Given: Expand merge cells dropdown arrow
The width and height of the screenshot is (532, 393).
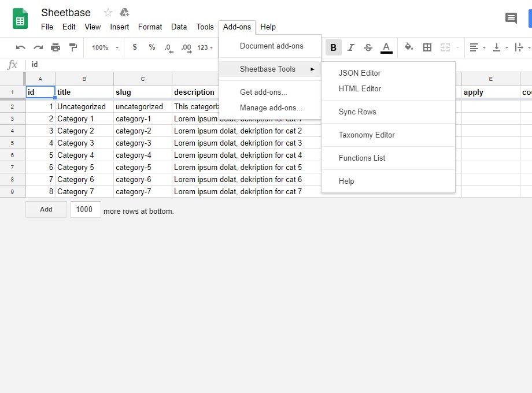Looking at the screenshot, I should click(457, 48).
